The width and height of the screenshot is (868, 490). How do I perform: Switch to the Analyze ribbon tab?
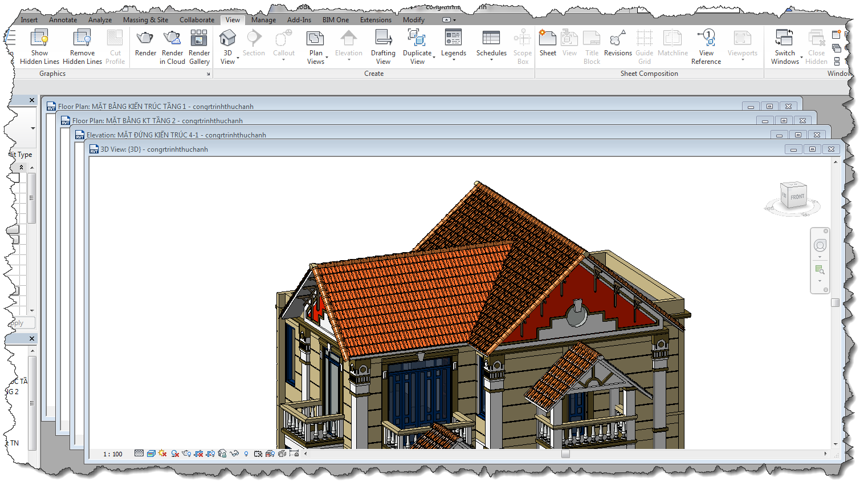[100, 20]
